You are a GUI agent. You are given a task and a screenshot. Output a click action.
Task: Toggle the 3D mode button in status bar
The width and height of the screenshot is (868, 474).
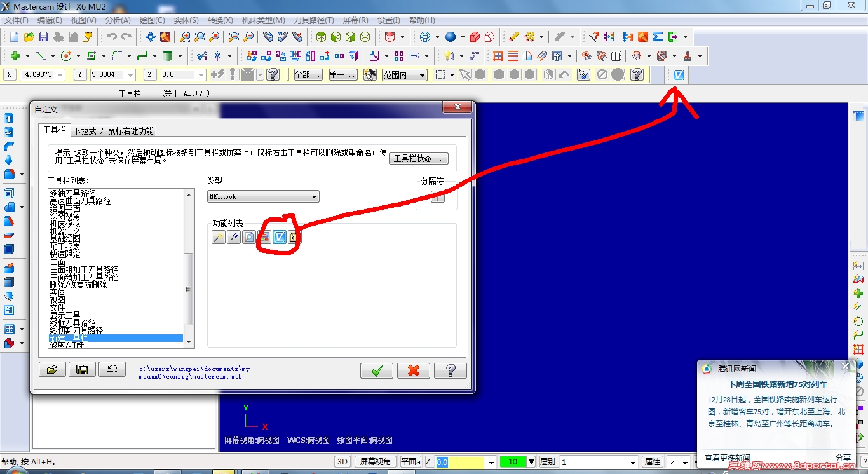[x=342, y=462]
